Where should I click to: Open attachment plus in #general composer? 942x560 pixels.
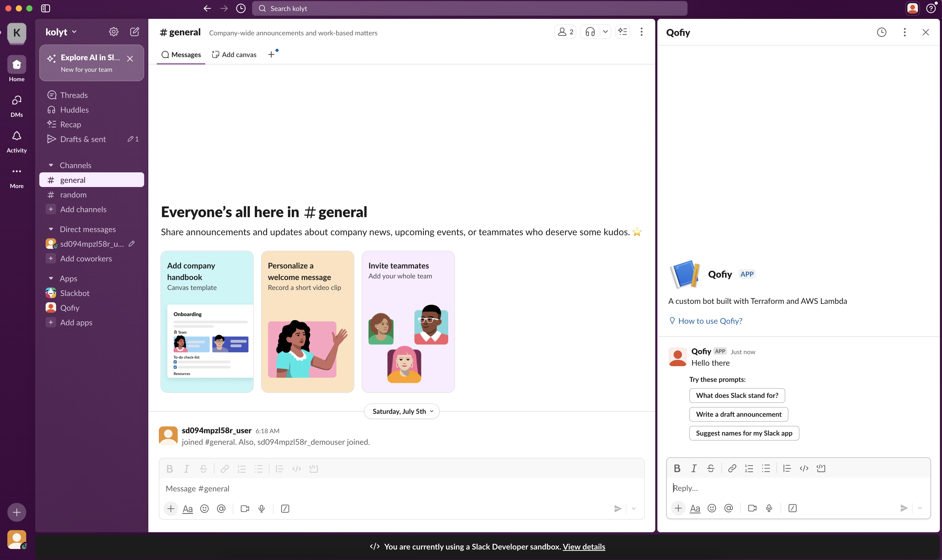point(171,509)
